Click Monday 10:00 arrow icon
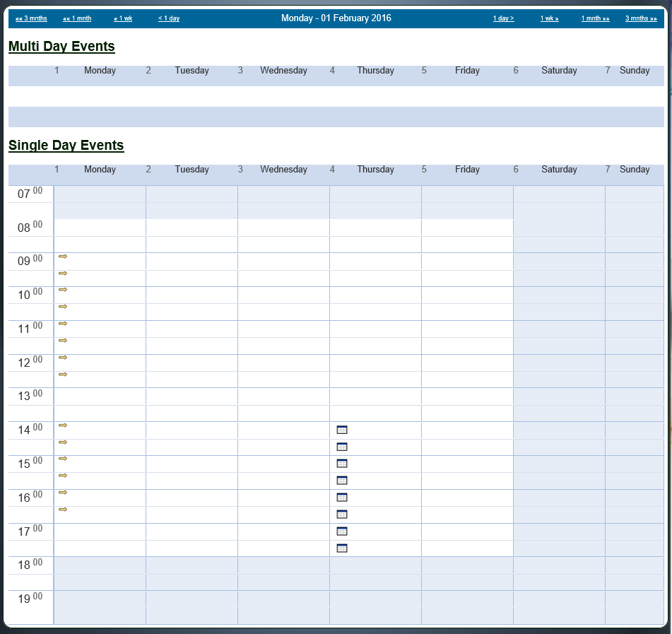The height and width of the screenshot is (634, 672). [63, 290]
